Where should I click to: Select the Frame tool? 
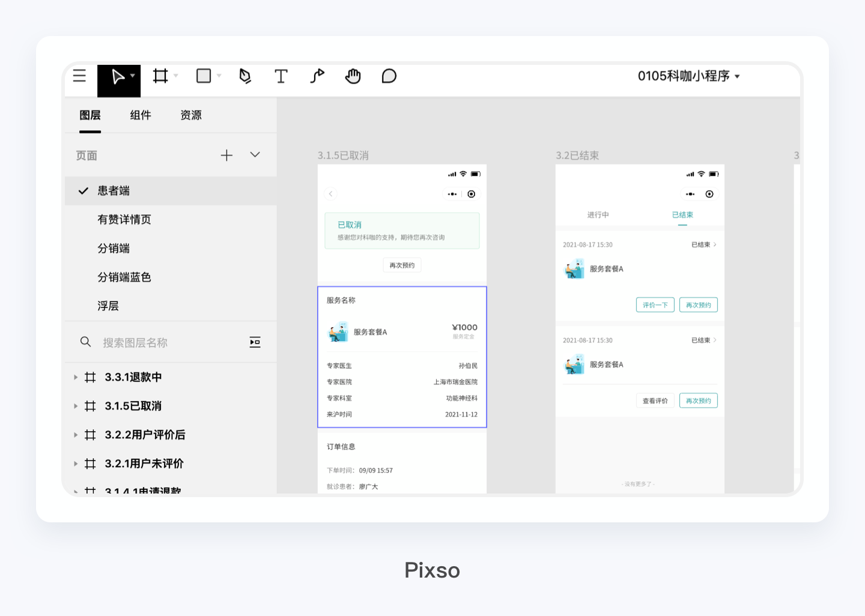point(160,76)
